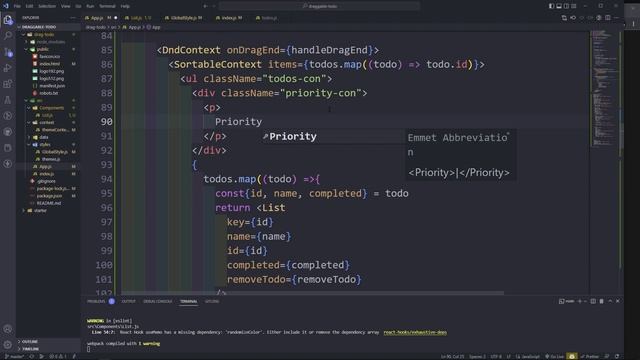Click the Prettier status bar item
Viewport: 640px width, 360px height.
pos(590,356)
